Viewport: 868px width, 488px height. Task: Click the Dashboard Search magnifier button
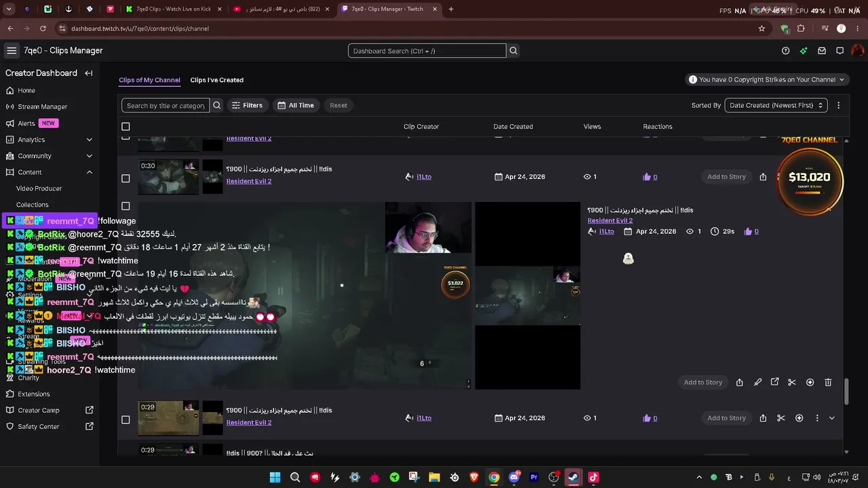click(513, 51)
